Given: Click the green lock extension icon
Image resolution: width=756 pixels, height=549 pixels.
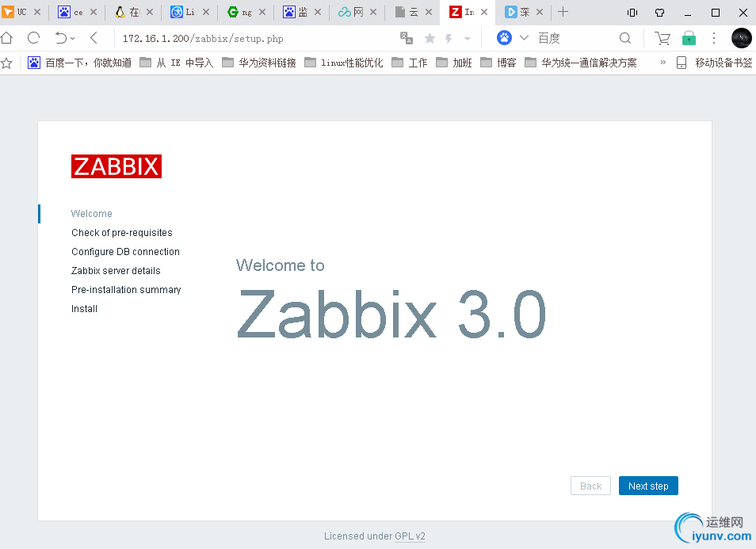Looking at the screenshot, I should [x=689, y=38].
